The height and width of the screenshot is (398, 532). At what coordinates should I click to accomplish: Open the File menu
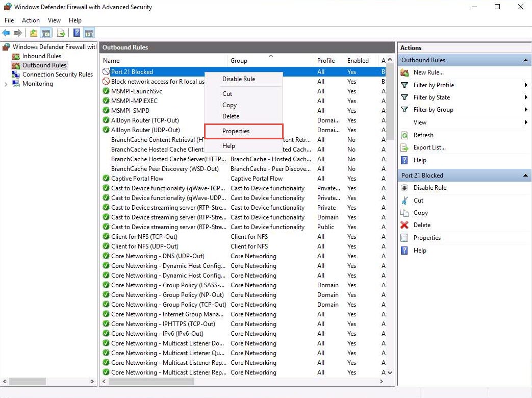pos(9,20)
